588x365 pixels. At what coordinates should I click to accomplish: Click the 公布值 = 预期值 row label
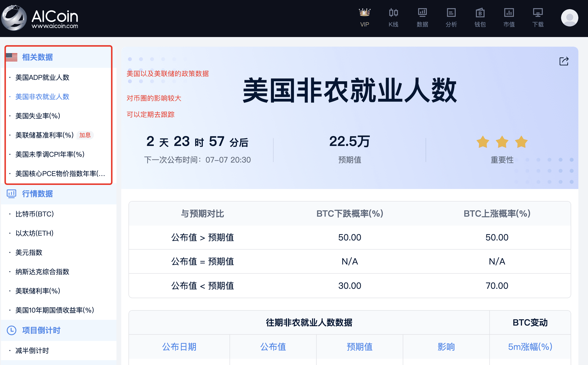click(x=203, y=261)
